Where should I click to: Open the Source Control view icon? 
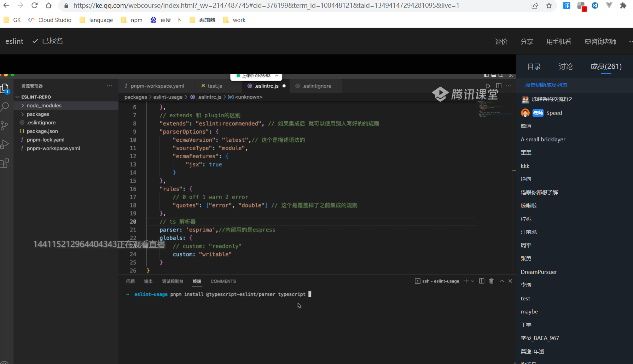(5, 125)
